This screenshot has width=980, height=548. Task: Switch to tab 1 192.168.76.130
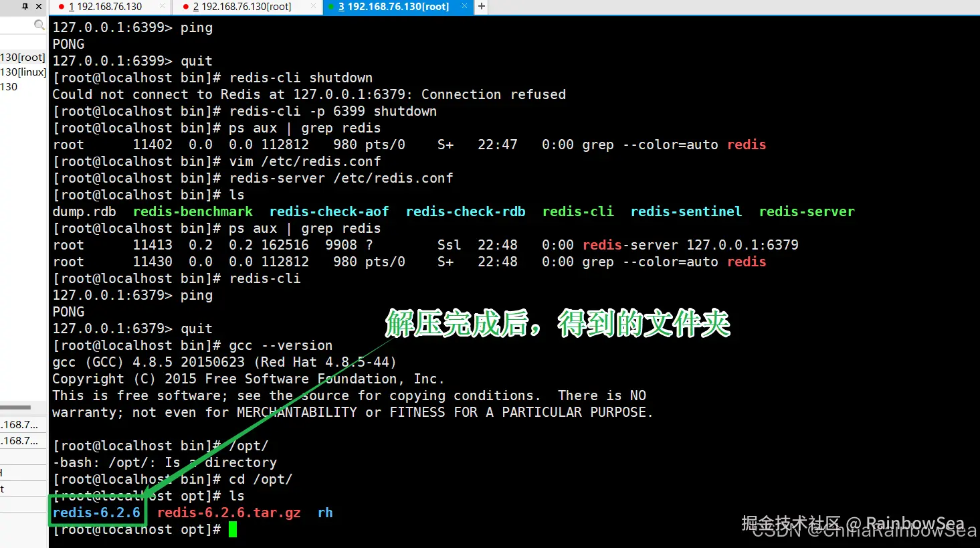pyautogui.click(x=105, y=7)
